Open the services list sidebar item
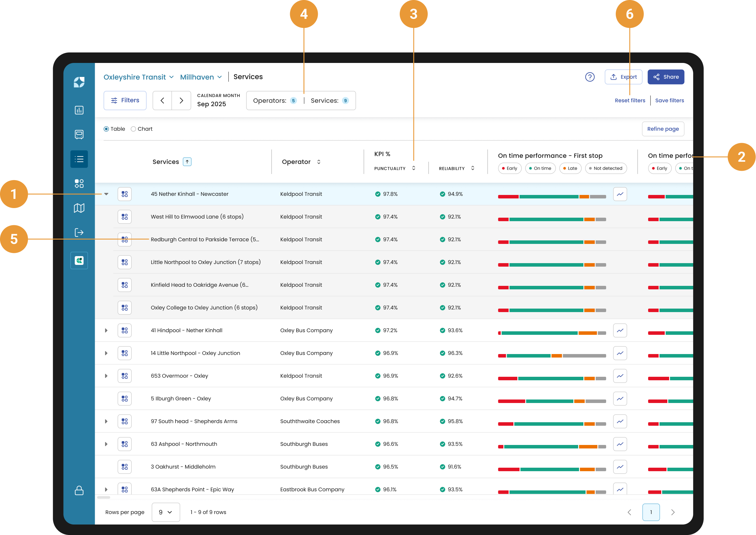The height and width of the screenshot is (535, 756). click(79, 159)
